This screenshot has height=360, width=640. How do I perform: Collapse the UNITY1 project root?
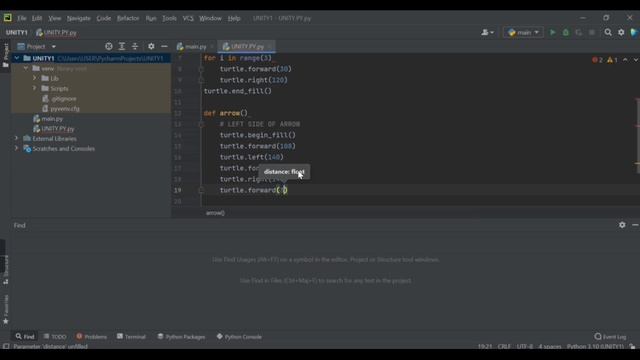[17, 58]
